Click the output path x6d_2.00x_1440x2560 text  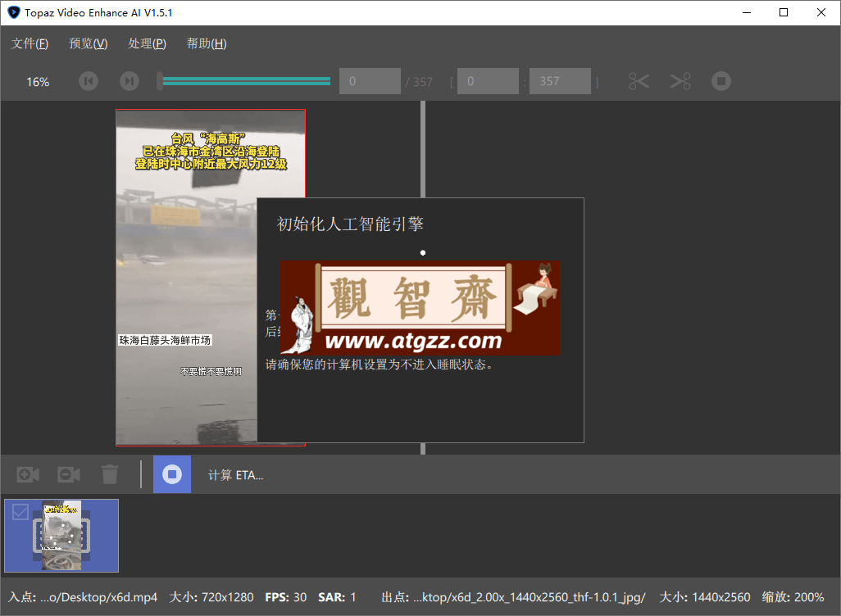[530, 597]
